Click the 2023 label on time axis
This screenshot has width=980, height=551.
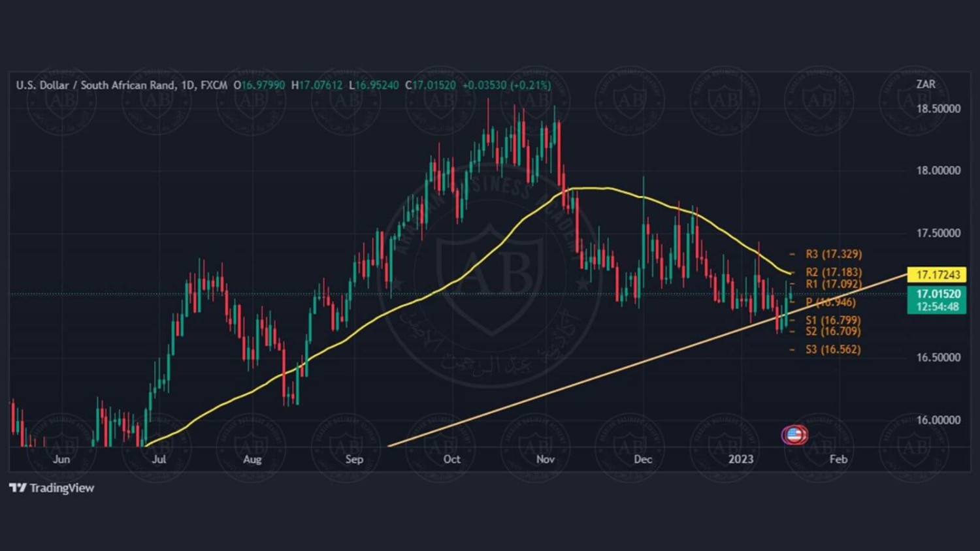741,459
